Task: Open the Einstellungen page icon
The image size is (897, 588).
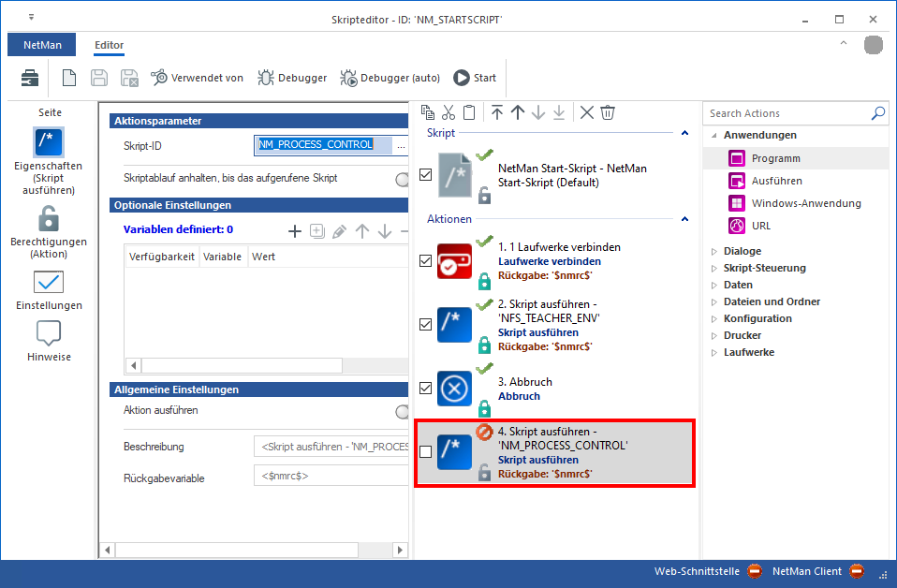Action: pyautogui.click(x=48, y=283)
